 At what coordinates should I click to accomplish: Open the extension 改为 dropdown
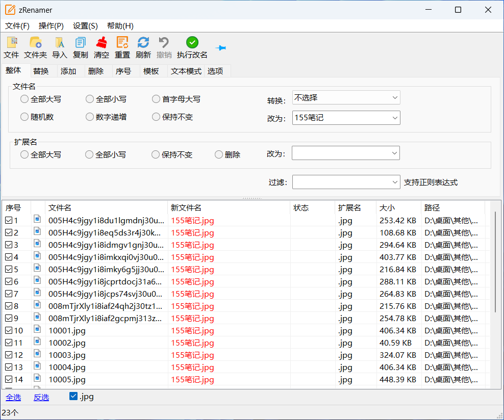coord(394,153)
